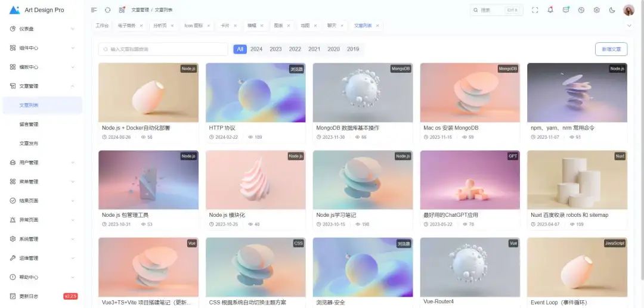
Task: Open the settings gear in top bar
Action: (x=596, y=10)
